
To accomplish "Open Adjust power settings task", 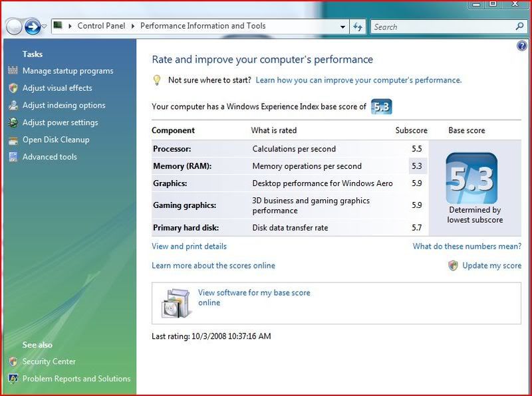I will [60, 122].
